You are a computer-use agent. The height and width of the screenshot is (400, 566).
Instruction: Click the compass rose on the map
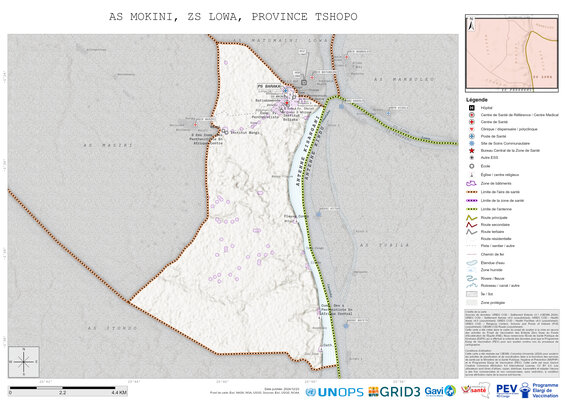[x=24, y=362]
